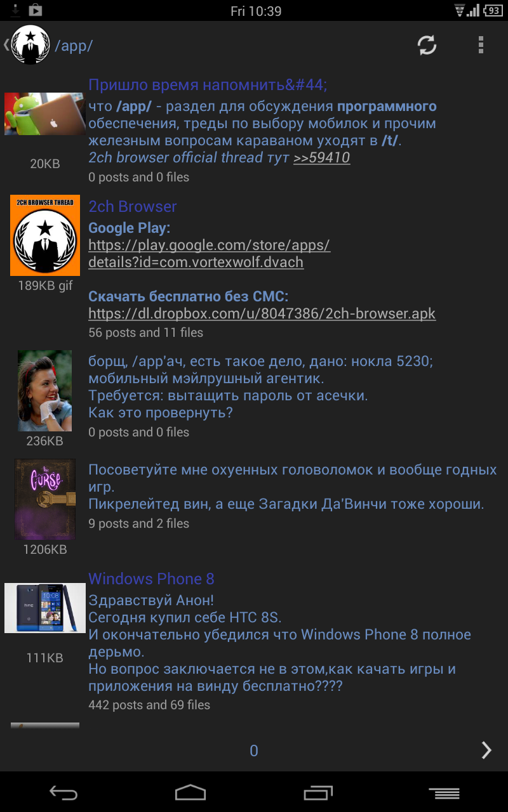Tap the refresh icon in the top bar
This screenshot has height=812, width=508.
click(427, 45)
